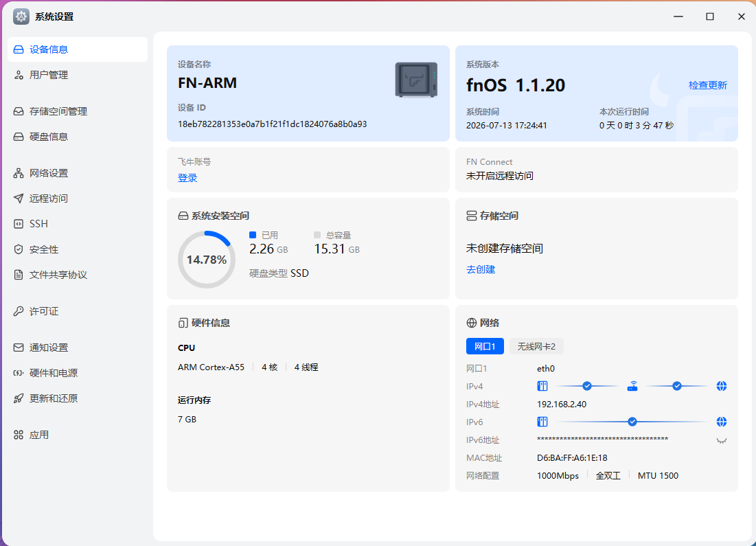The height and width of the screenshot is (546, 756).
Task: Click 1000Mbps network speed value
Action: tap(558, 475)
